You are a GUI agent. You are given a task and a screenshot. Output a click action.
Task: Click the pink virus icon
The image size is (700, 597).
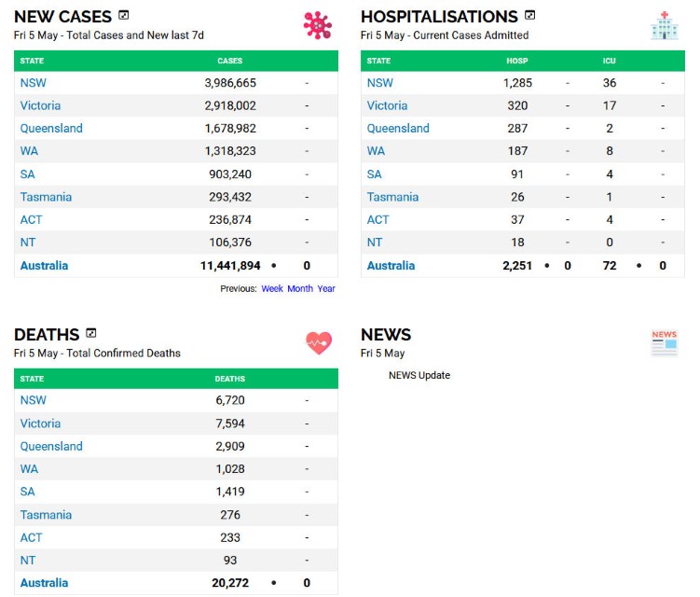[318, 25]
